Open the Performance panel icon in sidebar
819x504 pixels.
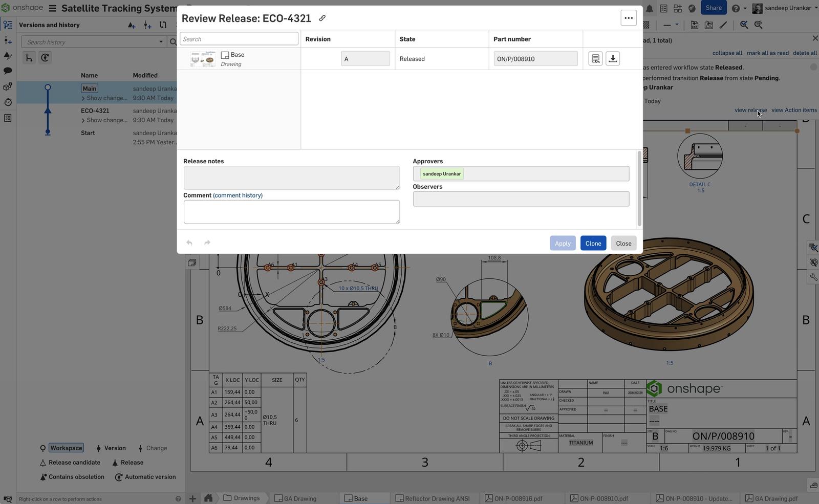[8, 102]
